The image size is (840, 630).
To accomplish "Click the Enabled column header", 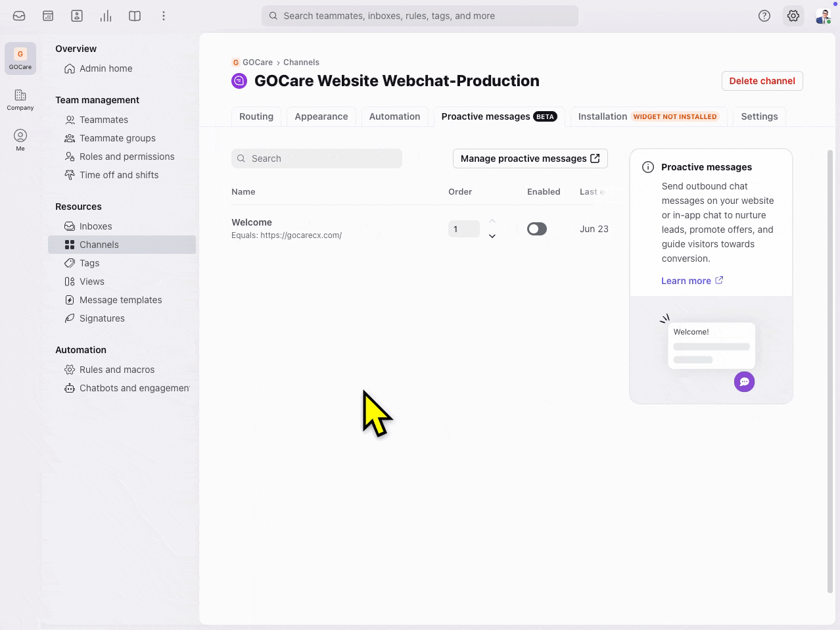I will tap(544, 192).
